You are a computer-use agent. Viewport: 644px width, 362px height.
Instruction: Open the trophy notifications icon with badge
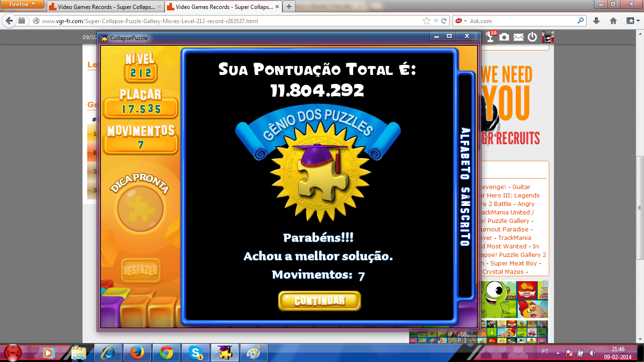[491, 37]
